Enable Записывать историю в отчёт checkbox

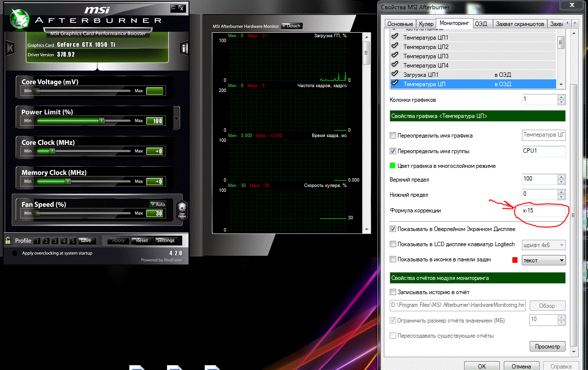click(393, 292)
